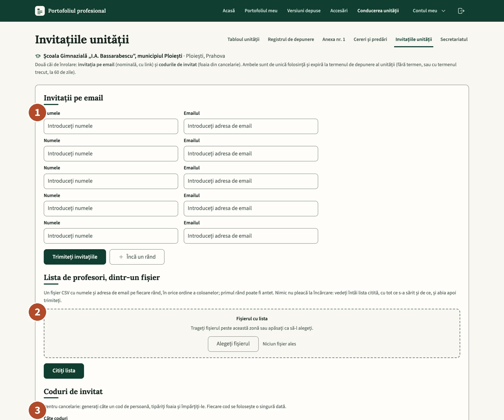
Task: Click the Coduri de invitat heading
Action: point(73,392)
